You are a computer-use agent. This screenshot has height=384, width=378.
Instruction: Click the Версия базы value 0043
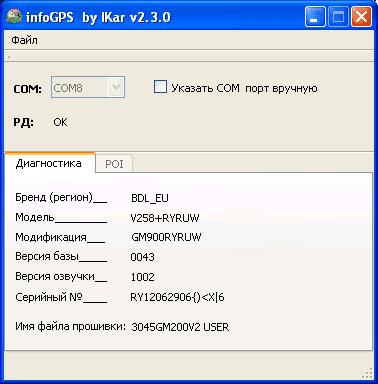142,257
